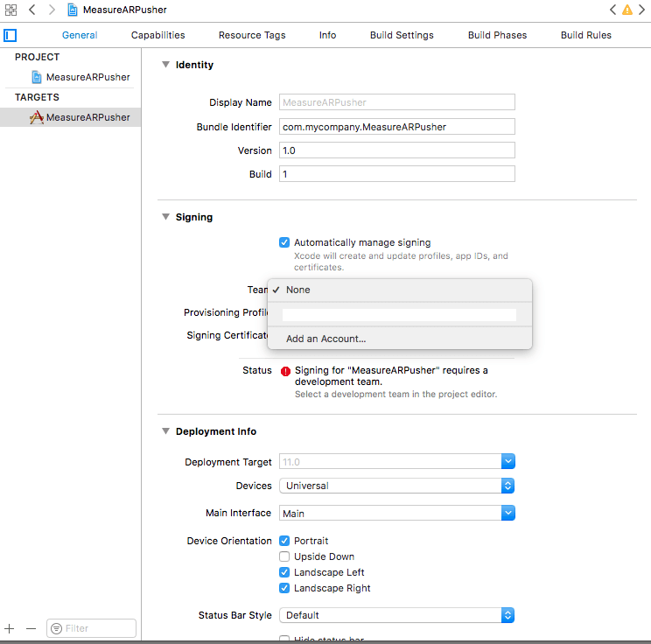The width and height of the screenshot is (651, 644).
Task: Open the Status Bar Style dropdown
Action: point(396,615)
